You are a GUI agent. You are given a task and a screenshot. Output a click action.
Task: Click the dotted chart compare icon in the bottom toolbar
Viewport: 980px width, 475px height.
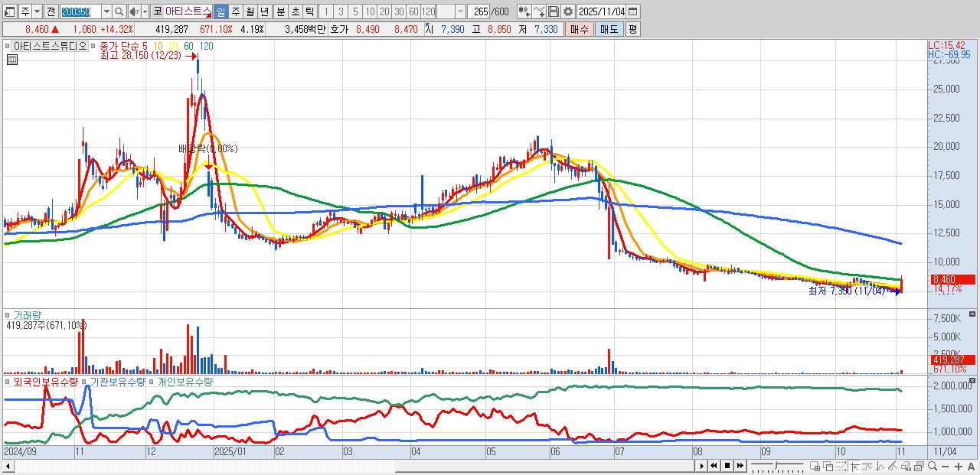(841, 466)
